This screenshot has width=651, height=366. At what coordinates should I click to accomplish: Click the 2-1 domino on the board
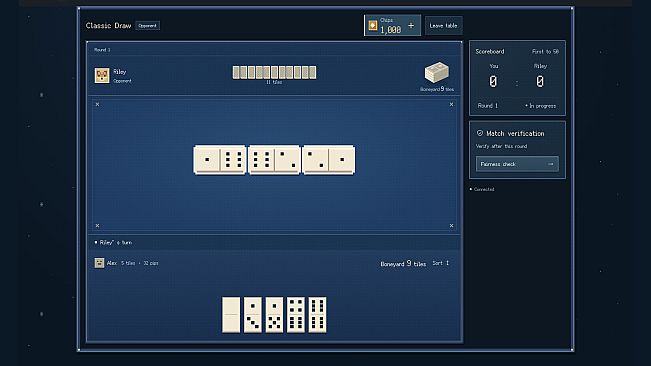coord(328,159)
